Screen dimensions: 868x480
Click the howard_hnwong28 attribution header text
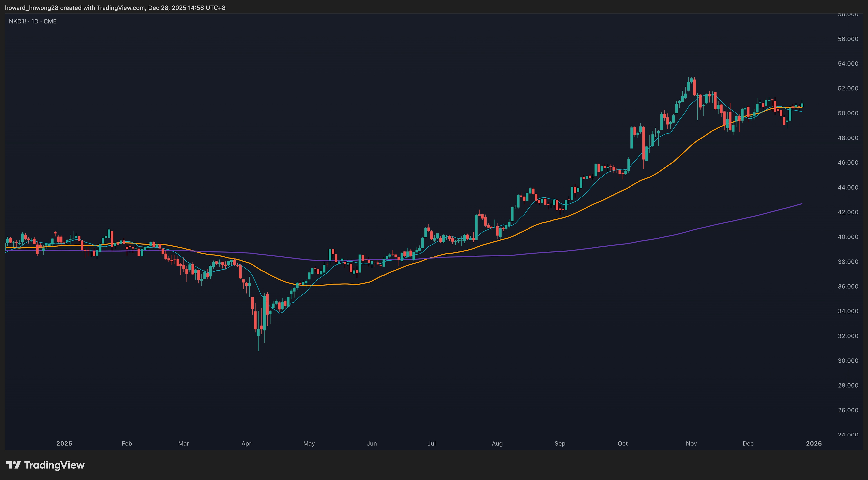pos(115,8)
